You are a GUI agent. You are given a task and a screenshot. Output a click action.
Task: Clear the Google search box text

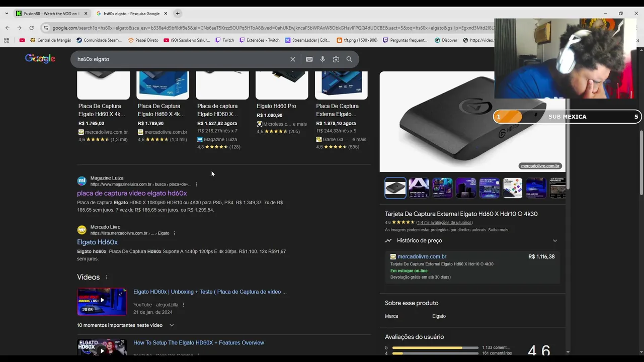tap(293, 59)
